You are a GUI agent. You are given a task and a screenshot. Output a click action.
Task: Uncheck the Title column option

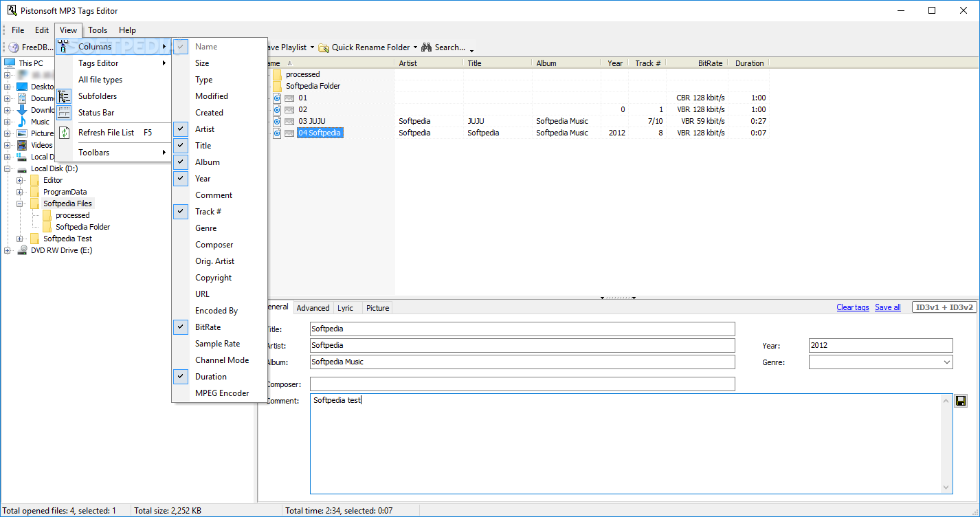click(x=181, y=146)
